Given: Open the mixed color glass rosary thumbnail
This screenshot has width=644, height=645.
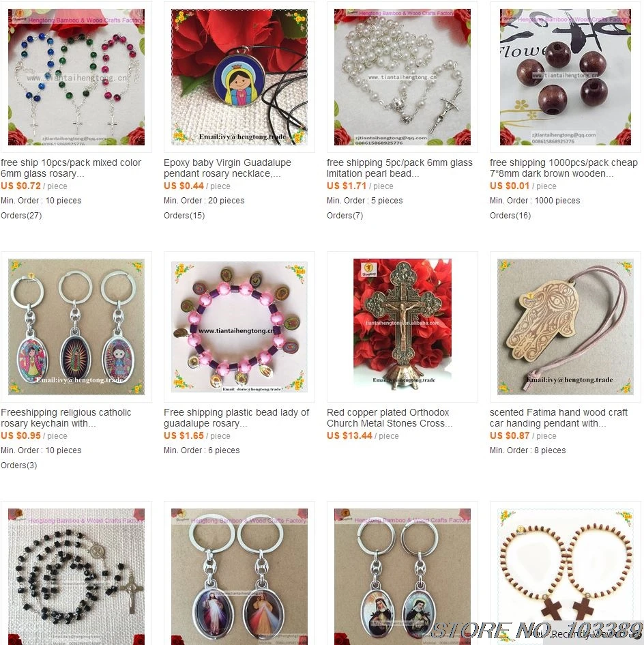Looking at the screenshot, I should [76, 77].
